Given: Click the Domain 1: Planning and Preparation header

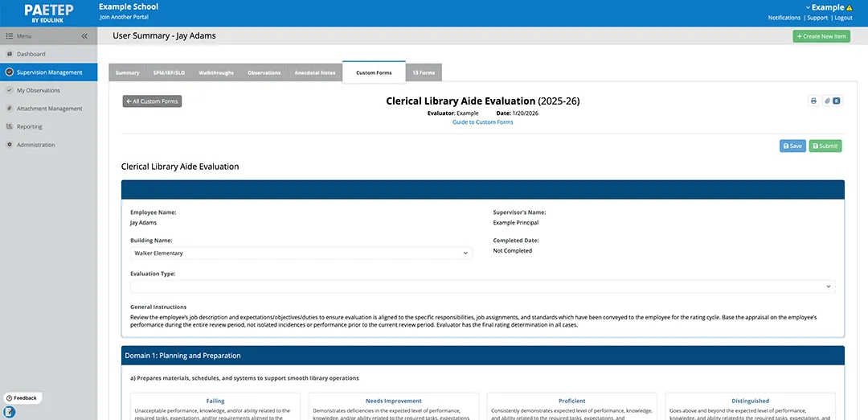Looking at the screenshot, I should click(483, 356).
